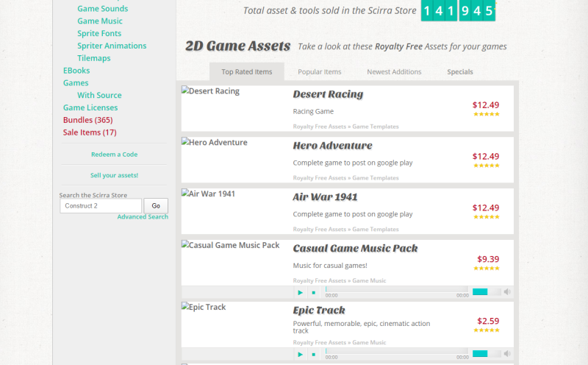588x365 pixels.
Task: Click Game Templates breadcrumb under Desert Racing
Action: pyautogui.click(x=376, y=127)
